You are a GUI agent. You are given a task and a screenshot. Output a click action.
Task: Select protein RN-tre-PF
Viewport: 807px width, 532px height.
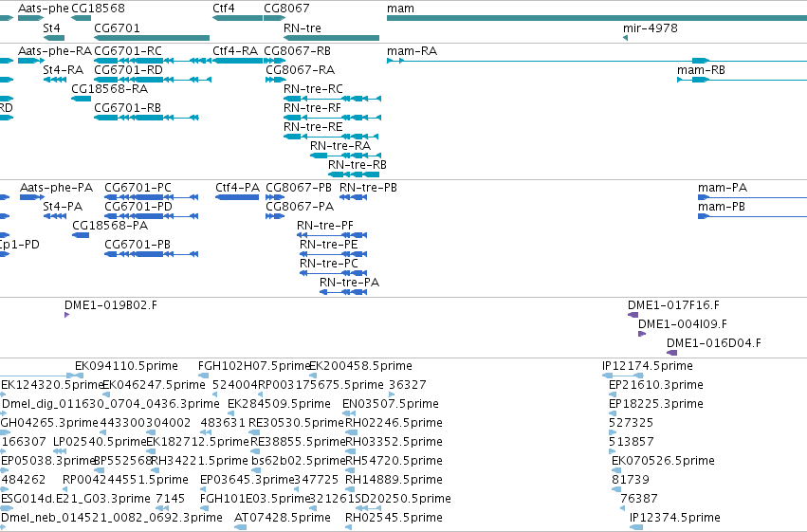pyautogui.click(x=332, y=235)
